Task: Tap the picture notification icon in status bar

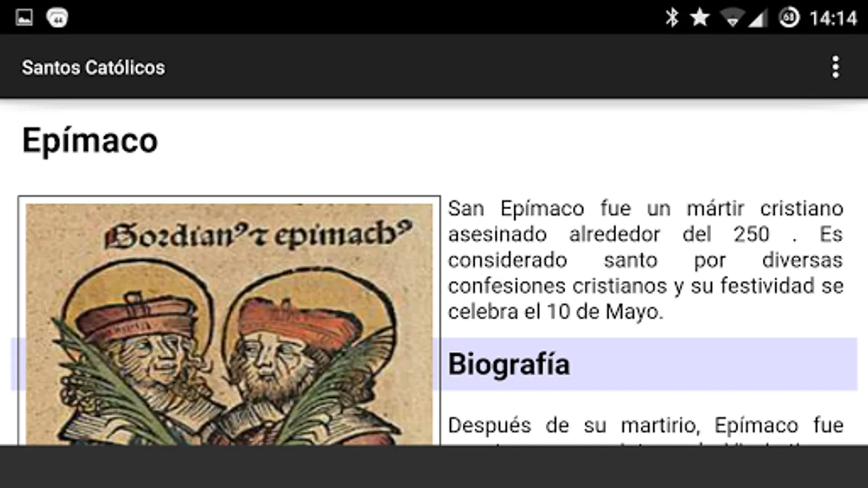Action: coord(24,17)
